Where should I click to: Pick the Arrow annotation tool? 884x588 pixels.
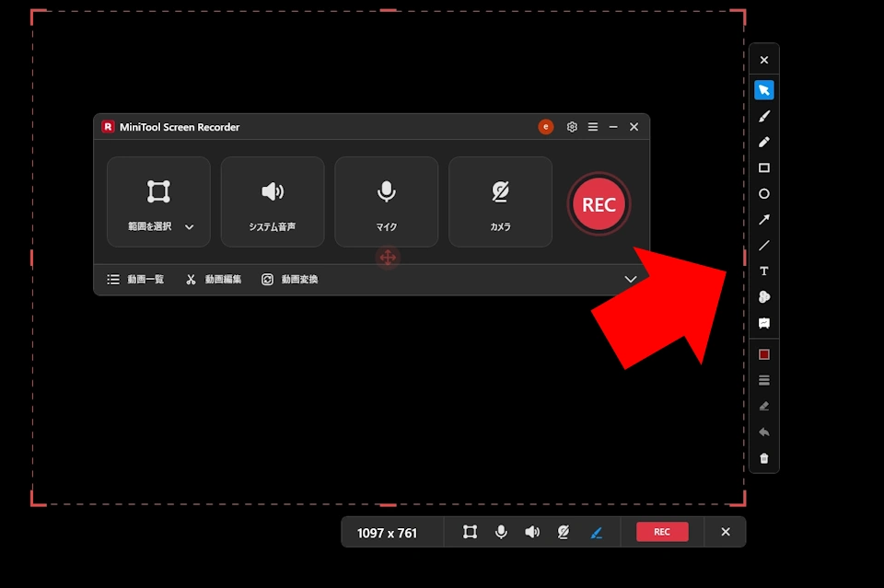pos(763,219)
